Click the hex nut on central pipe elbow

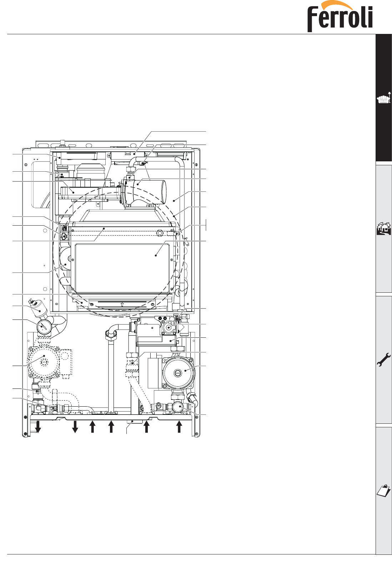[x=111, y=335]
